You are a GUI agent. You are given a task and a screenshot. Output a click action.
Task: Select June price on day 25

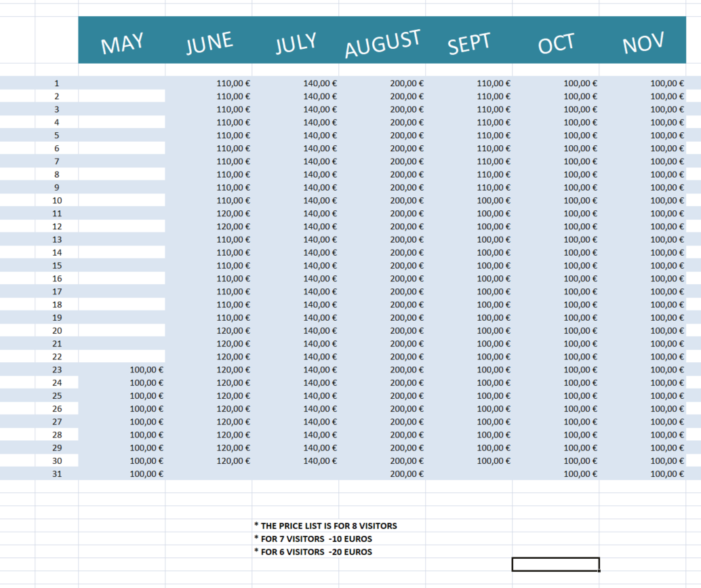233,395
